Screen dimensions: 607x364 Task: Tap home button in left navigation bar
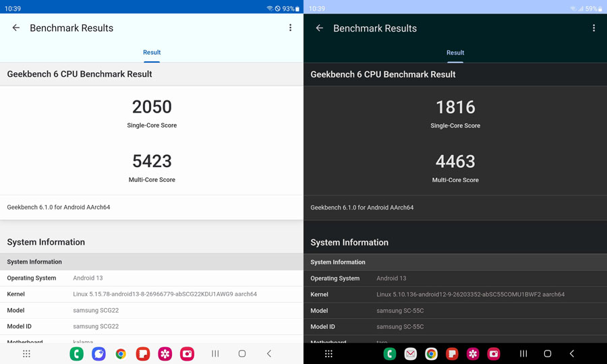[242, 354]
